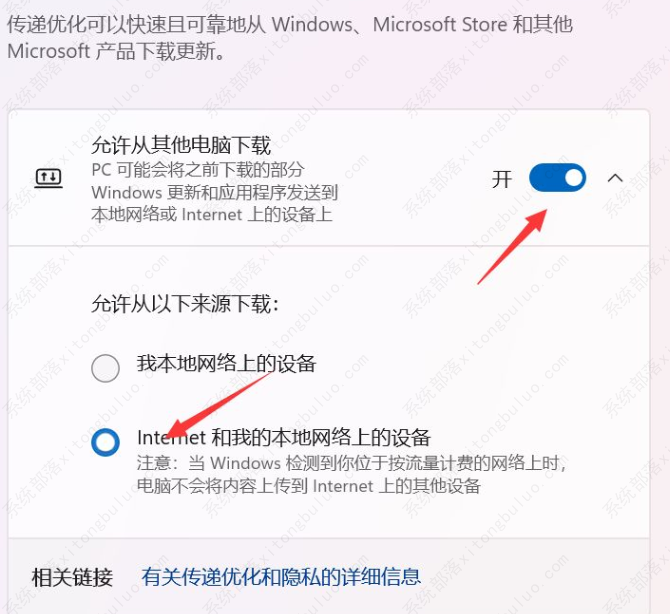Click the 电脑不会将内容上传到 Internet note line
The height and width of the screenshot is (614, 670).
[x=309, y=486]
